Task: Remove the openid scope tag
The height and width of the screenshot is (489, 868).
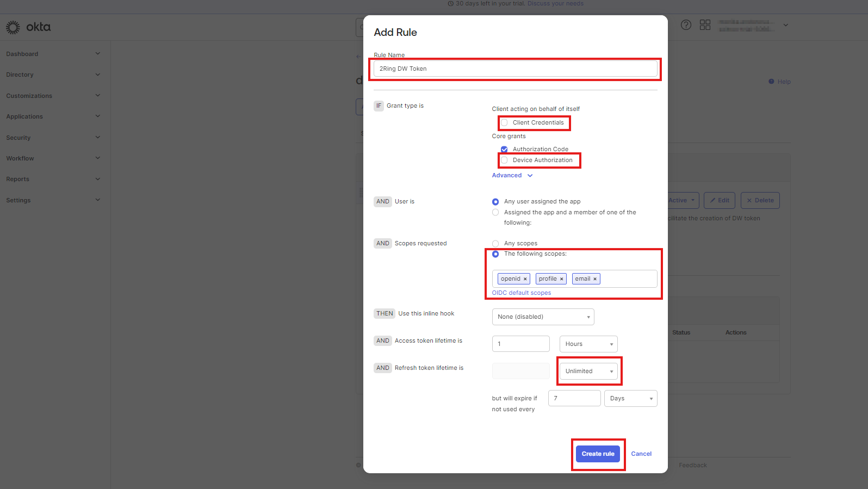Action: click(x=525, y=279)
